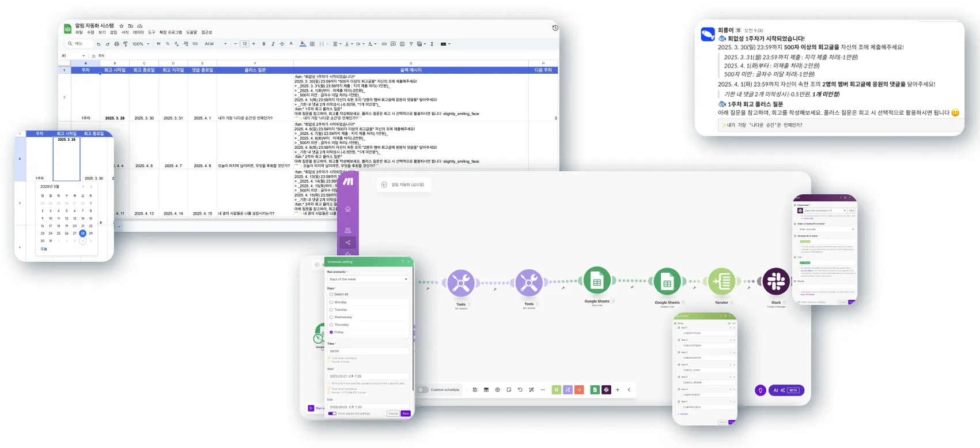
Task: Click the filter funnel icon in Sheets
Action: 411,44
